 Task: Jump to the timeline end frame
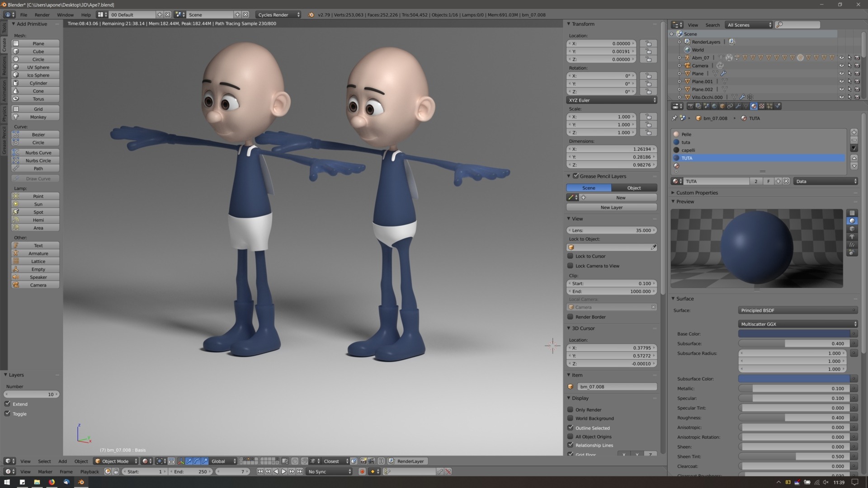point(300,471)
